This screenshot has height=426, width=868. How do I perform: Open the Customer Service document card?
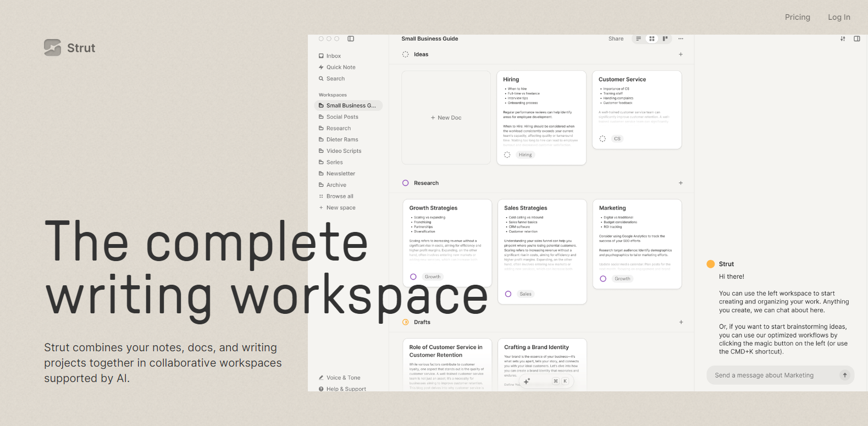(637, 110)
